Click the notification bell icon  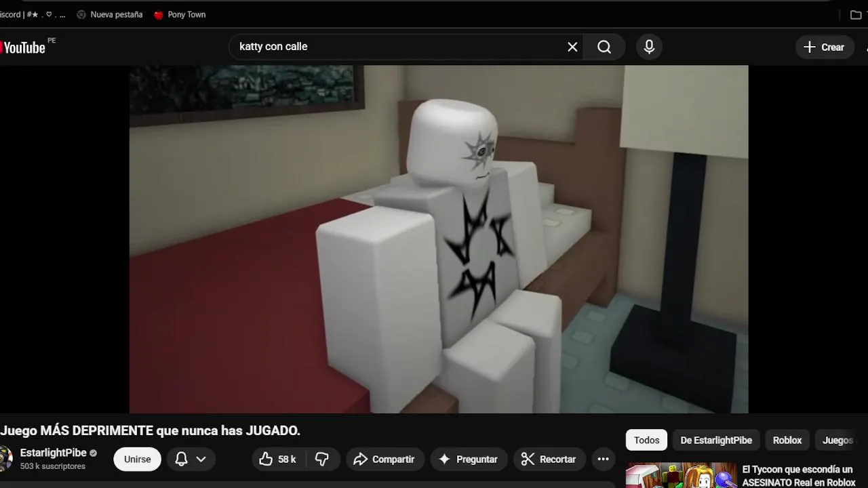click(181, 459)
